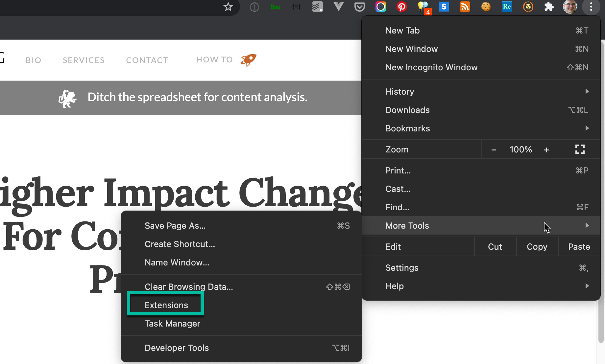605x364 pixels.
Task: Decrease zoom with the minus button
Action: [x=494, y=150]
